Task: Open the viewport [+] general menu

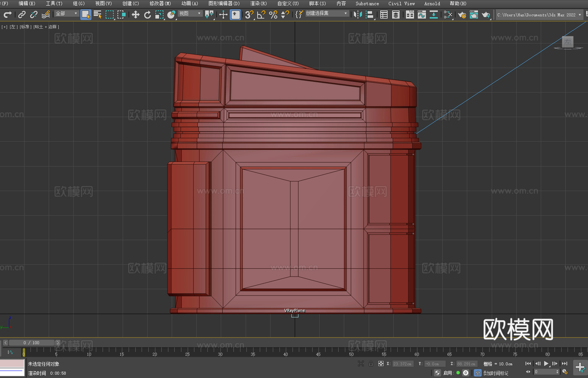Action: [4, 27]
